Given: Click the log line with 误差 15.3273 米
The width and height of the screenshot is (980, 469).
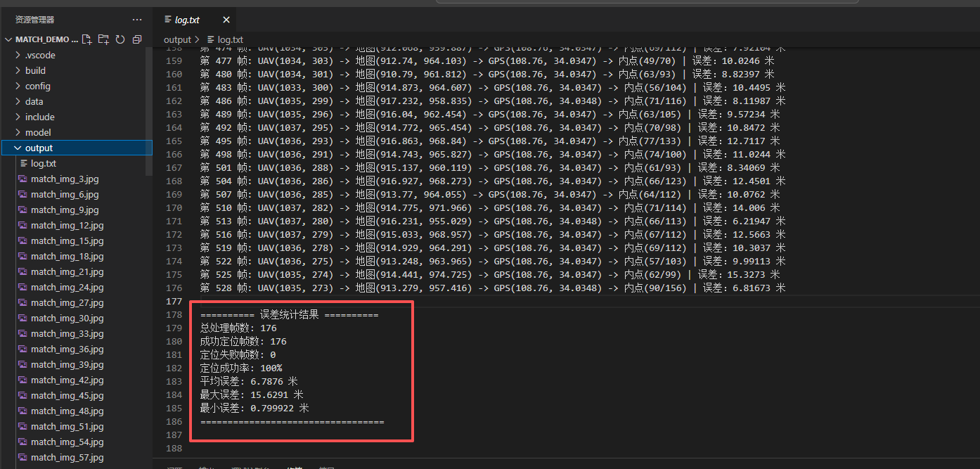Looking at the screenshot, I should [490, 274].
